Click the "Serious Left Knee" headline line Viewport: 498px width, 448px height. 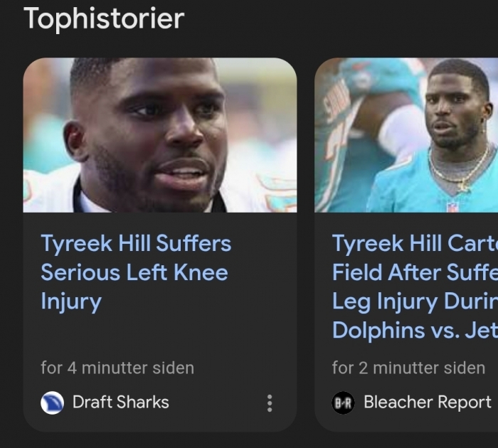pyautogui.click(x=134, y=272)
